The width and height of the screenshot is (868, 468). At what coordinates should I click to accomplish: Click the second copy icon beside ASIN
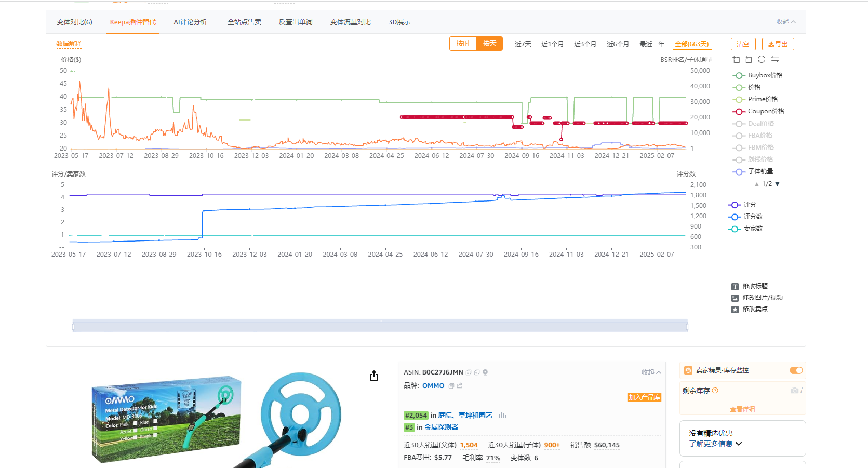click(x=477, y=372)
